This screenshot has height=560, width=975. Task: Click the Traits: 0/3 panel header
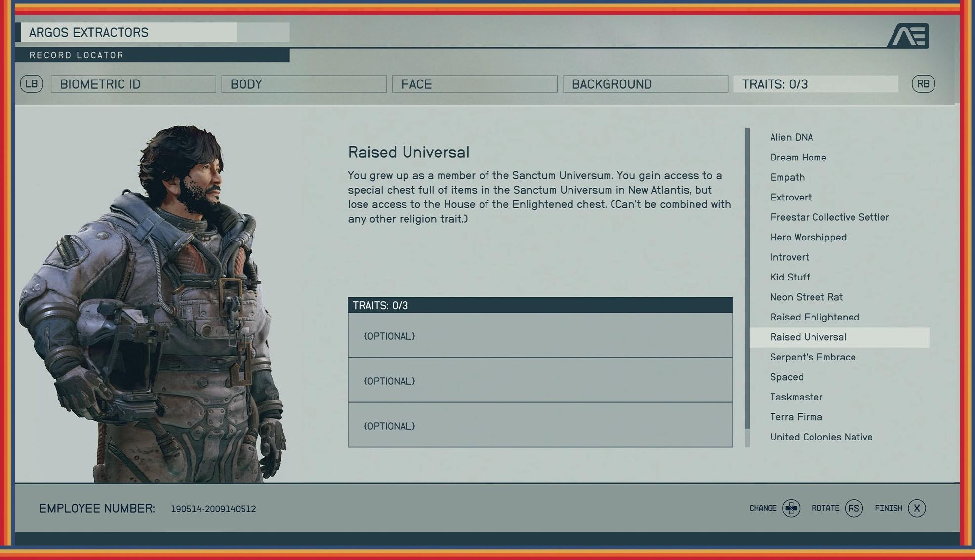[x=540, y=305]
